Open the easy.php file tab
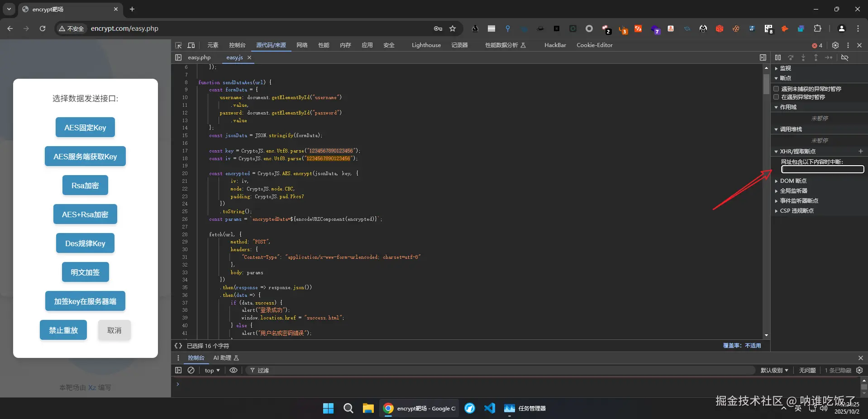868x419 pixels. click(x=199, y=57)
